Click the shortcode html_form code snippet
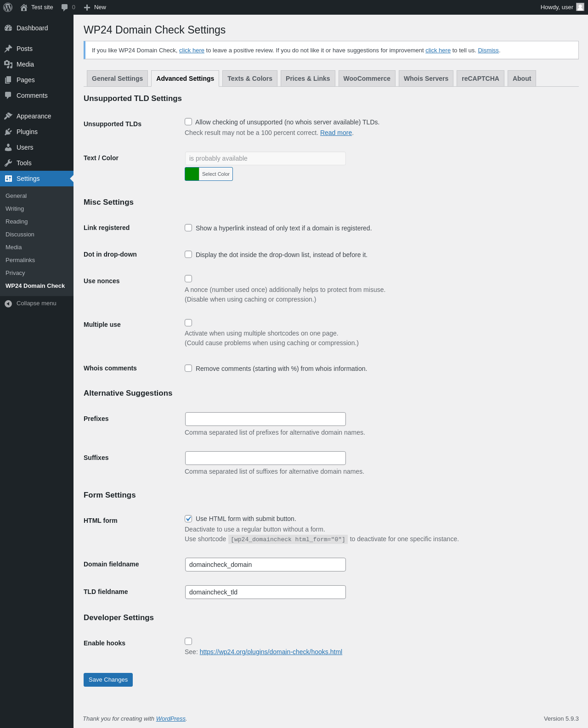588x728 pixels. click(x=288, y=539)
